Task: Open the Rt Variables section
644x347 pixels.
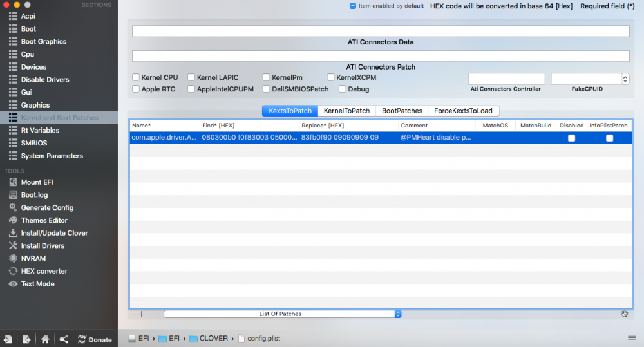Action: (40, 130)
